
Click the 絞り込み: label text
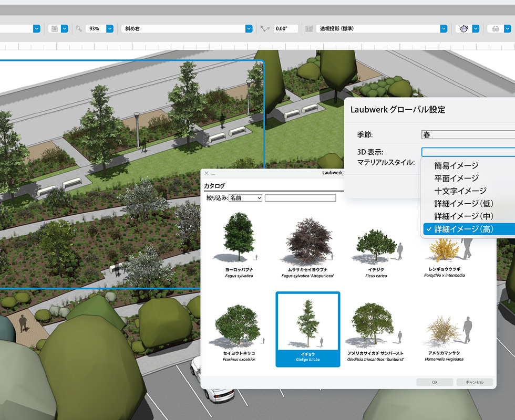[x=217, y=198]
